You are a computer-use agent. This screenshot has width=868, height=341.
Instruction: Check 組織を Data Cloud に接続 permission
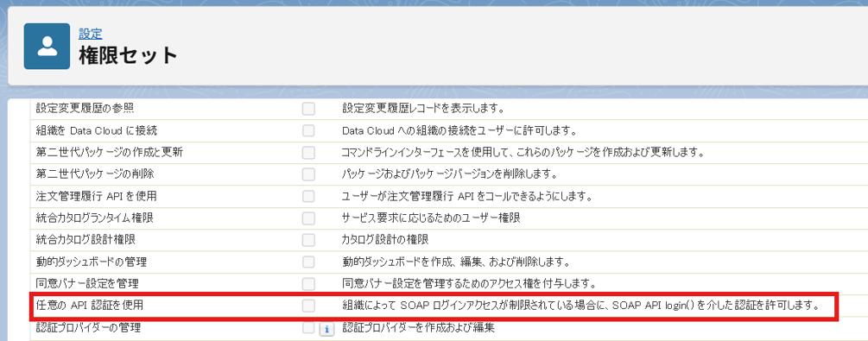[x=308, y=131]
